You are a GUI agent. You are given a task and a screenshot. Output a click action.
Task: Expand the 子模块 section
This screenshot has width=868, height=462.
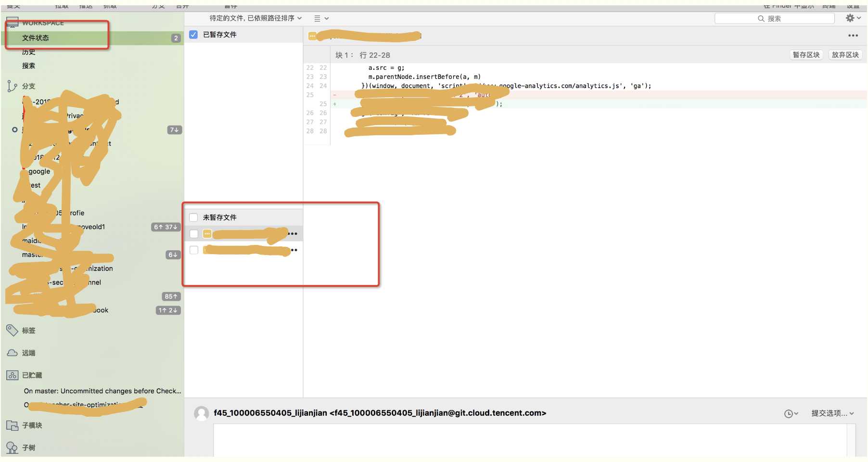coord(32,425)
